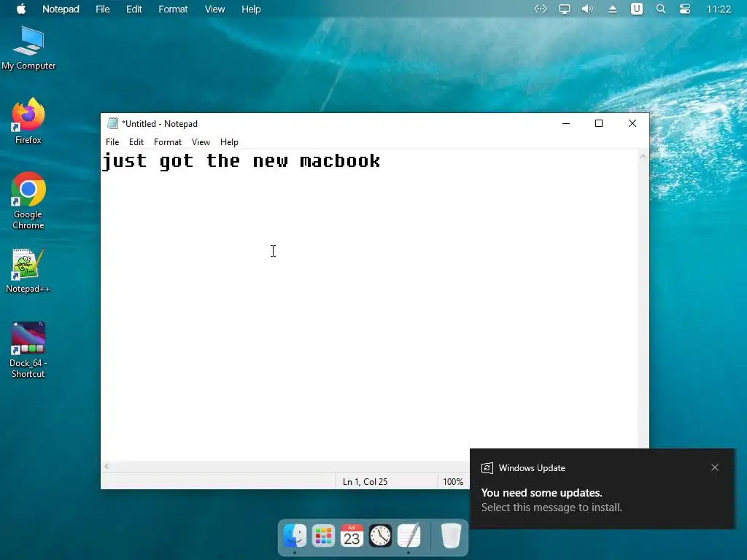The image size is (747, 560).
Task: Open the Apple logo menu
Action: 21,9
